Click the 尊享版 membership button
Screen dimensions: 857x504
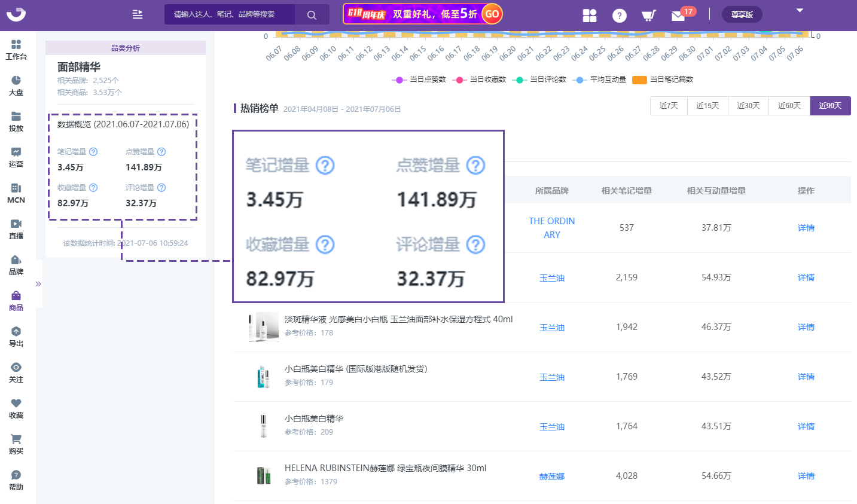click(742, 14)
